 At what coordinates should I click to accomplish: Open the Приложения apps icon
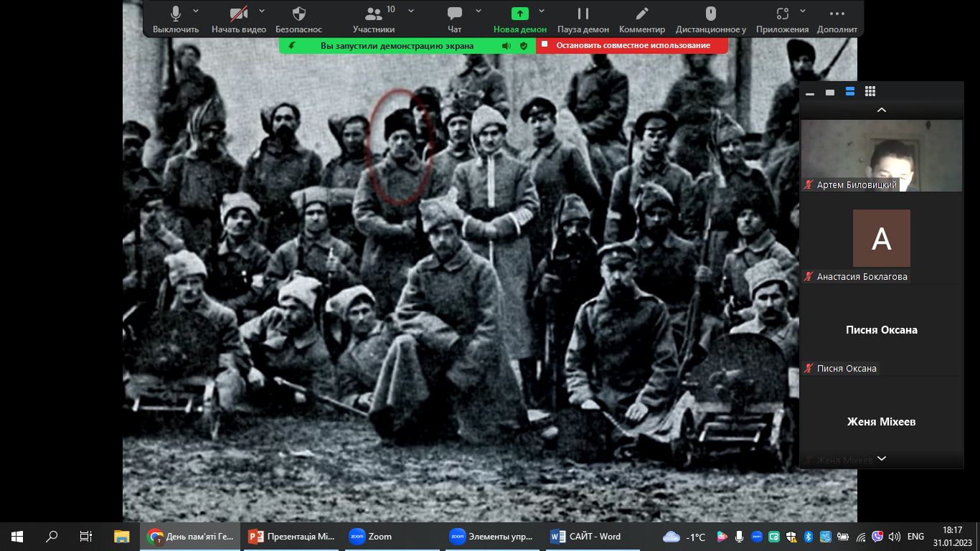point(782,14)
